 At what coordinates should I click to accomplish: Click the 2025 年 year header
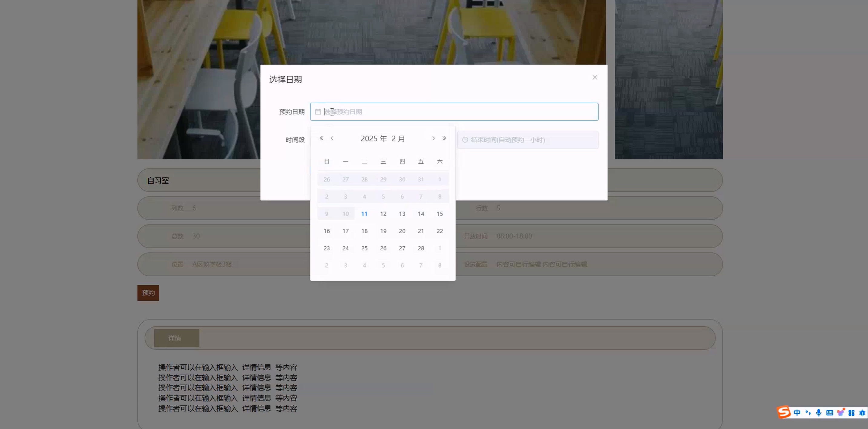373,139
